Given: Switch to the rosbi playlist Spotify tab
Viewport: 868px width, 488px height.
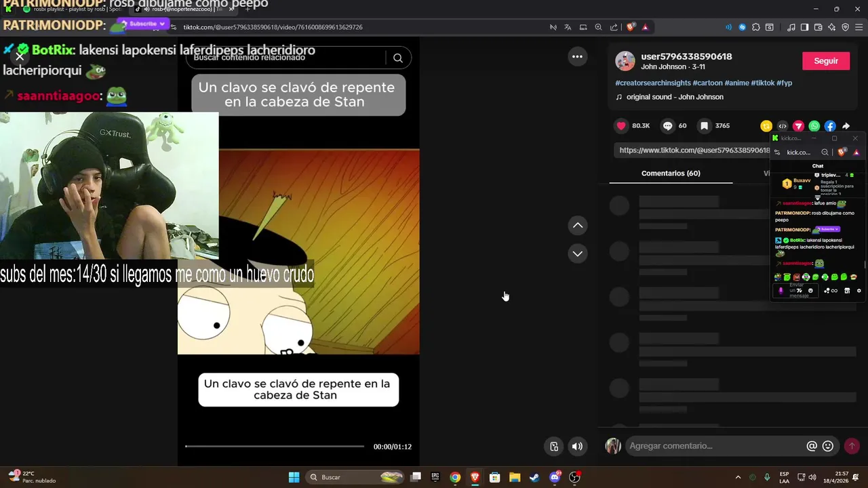Looking at the screenshot, I should coord(71,9).
